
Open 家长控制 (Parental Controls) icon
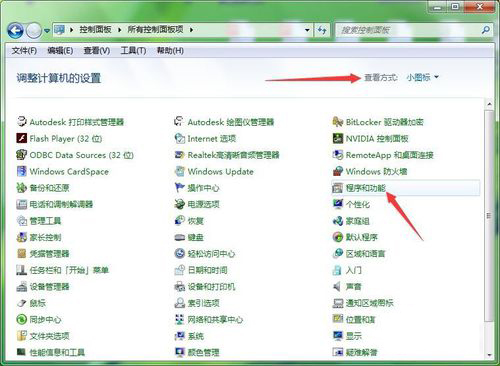click(x=21, y=237)
